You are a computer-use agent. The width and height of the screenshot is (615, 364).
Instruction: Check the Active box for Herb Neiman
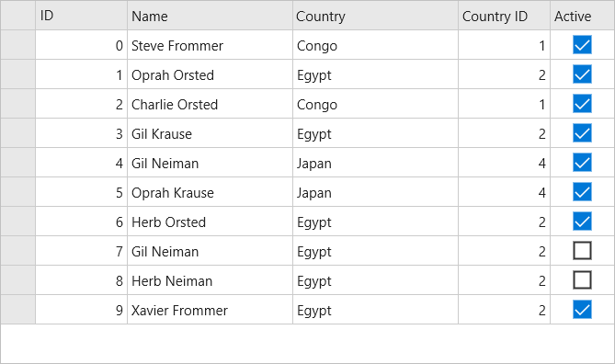(582, 280)
